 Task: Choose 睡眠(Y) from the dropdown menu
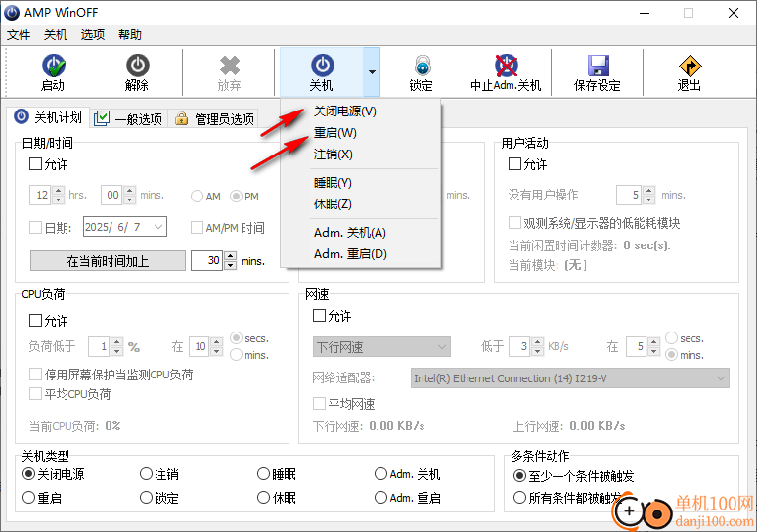tap(361, 183)
